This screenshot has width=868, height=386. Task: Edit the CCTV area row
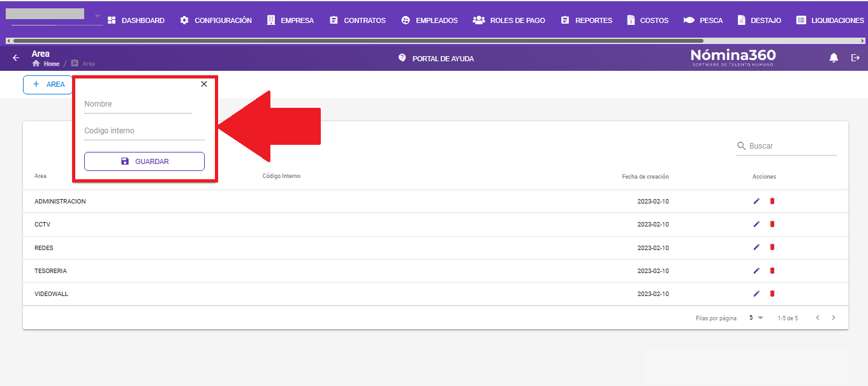tap(756, 224)
